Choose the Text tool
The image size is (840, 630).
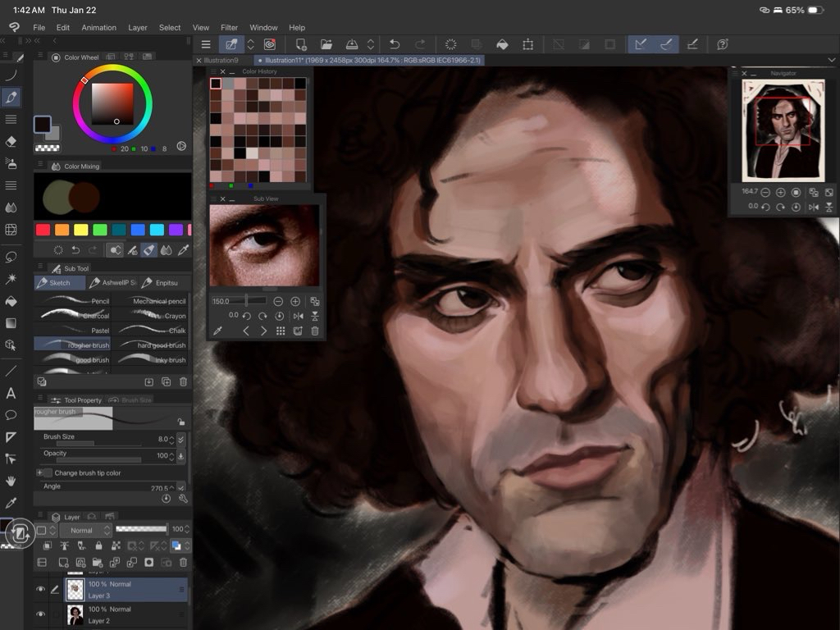coord(11,394)
